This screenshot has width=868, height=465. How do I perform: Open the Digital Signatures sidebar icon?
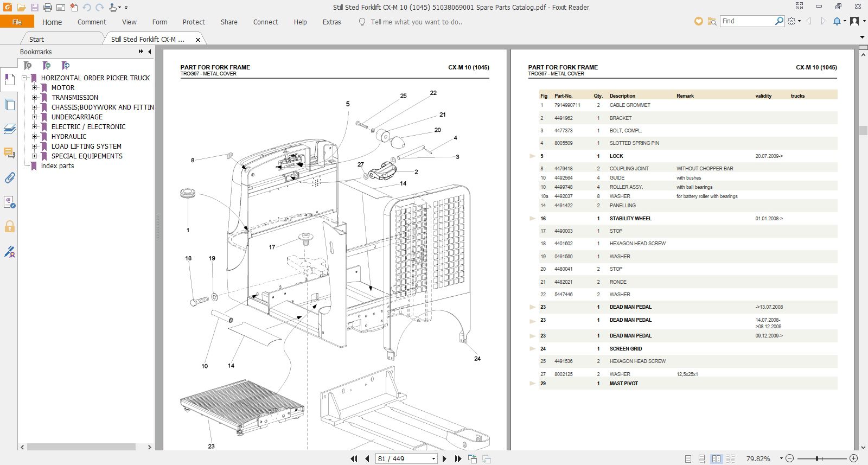[x=9, y=251]
